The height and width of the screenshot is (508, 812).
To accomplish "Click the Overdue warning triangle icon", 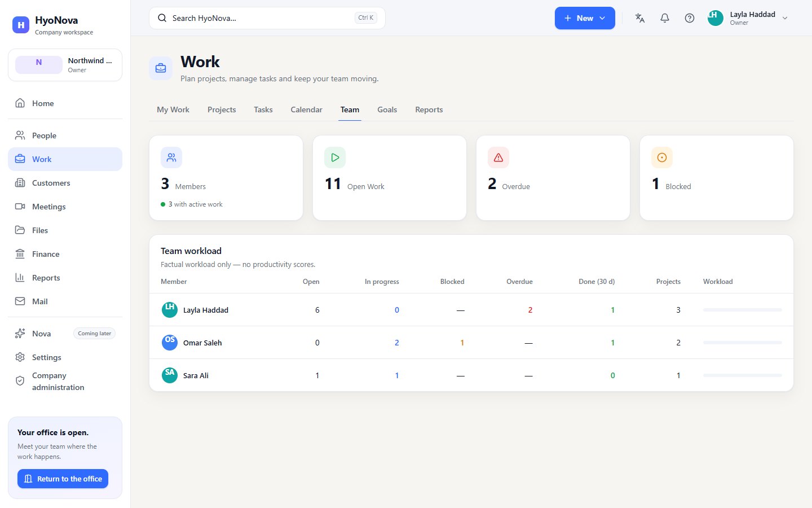I will click(498, 157).
